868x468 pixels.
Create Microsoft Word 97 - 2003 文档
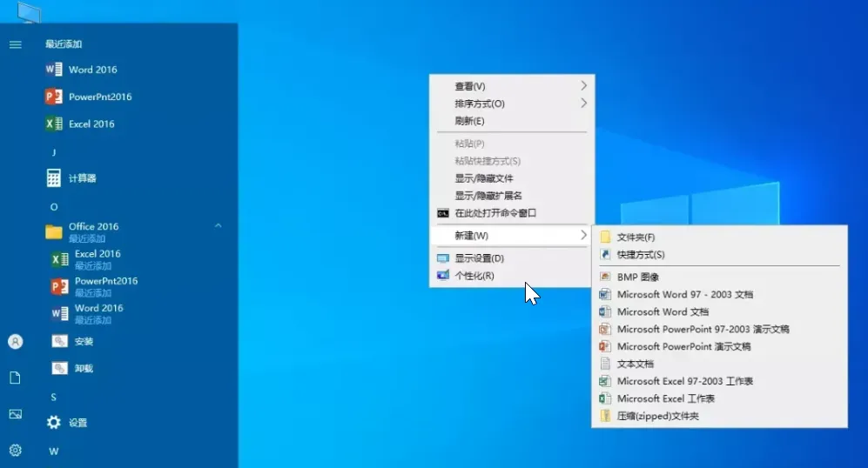(x=719, y=294)
